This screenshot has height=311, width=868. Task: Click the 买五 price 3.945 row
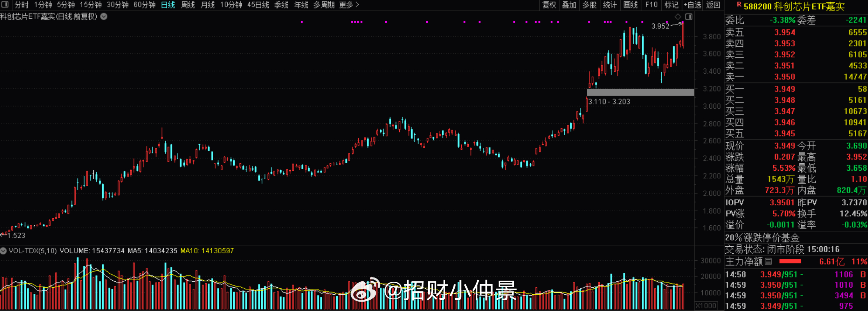796,133
